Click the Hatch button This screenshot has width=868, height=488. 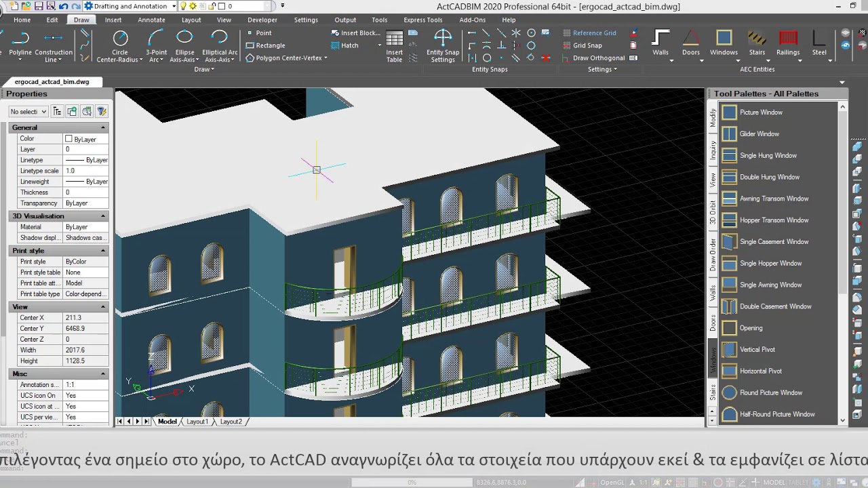344,45
